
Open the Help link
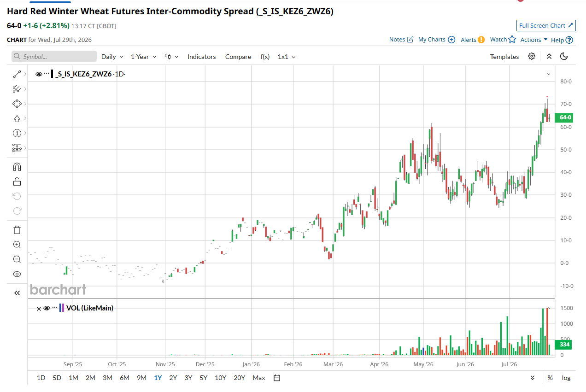coord(562,40)
